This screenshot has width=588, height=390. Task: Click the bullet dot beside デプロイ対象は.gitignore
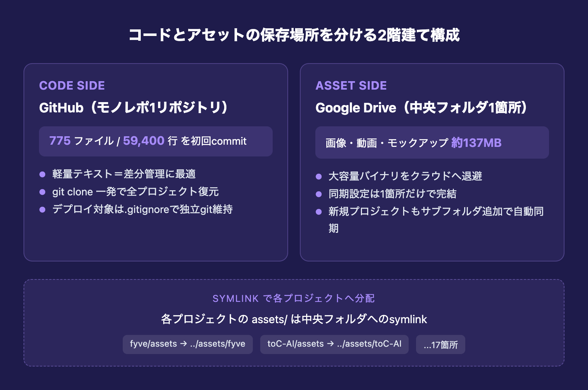(x=42, y=209)
